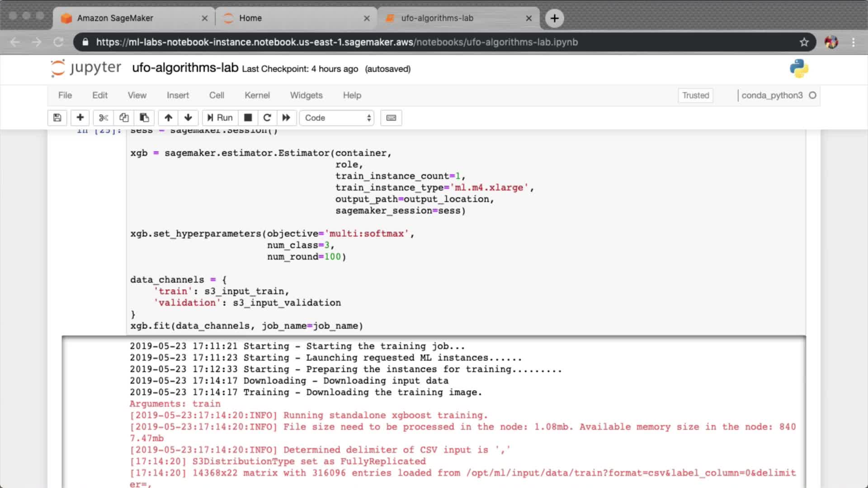The width and height of the screenshot is (868, 488).
Task: Switch to the Amazon SageMaker tab
Action: pyautogui.click(x=115, y=18)
